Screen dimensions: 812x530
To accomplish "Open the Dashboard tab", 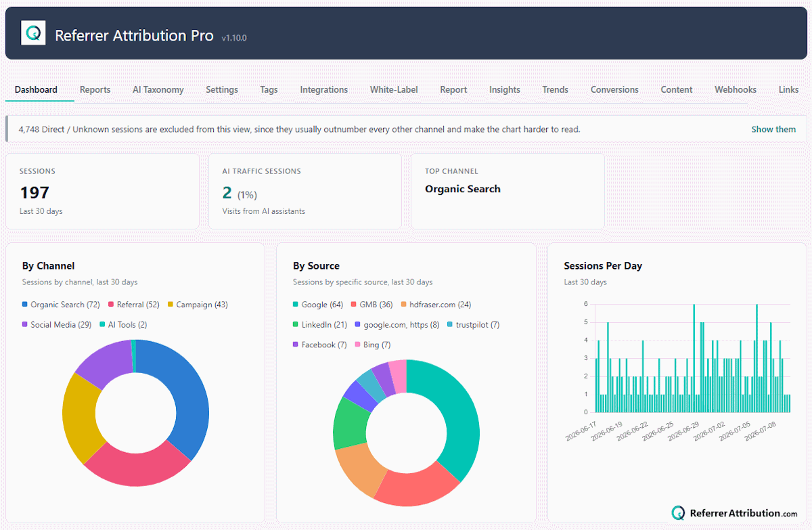I will tap(36, 89).
